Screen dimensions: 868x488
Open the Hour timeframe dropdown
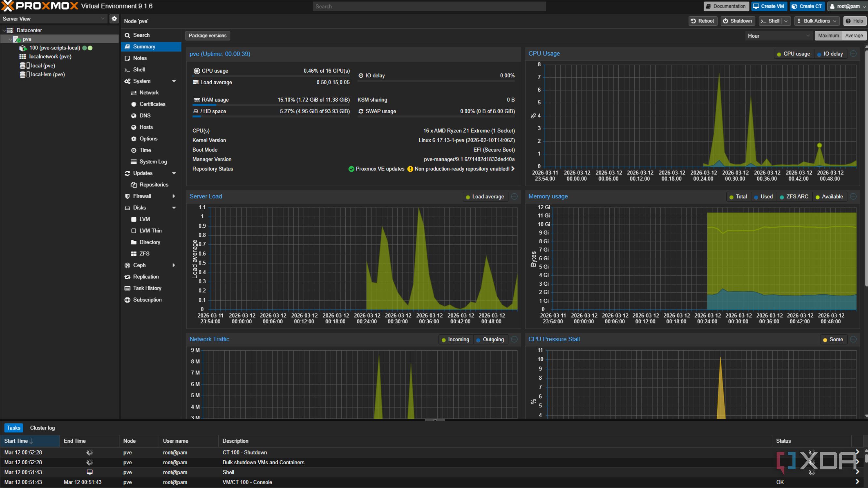click(778, 36)
